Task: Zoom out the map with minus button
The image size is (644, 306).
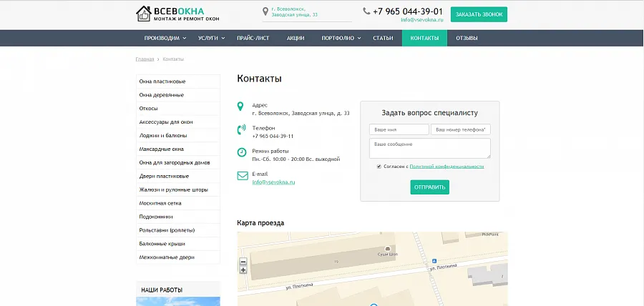Action: 243,262
